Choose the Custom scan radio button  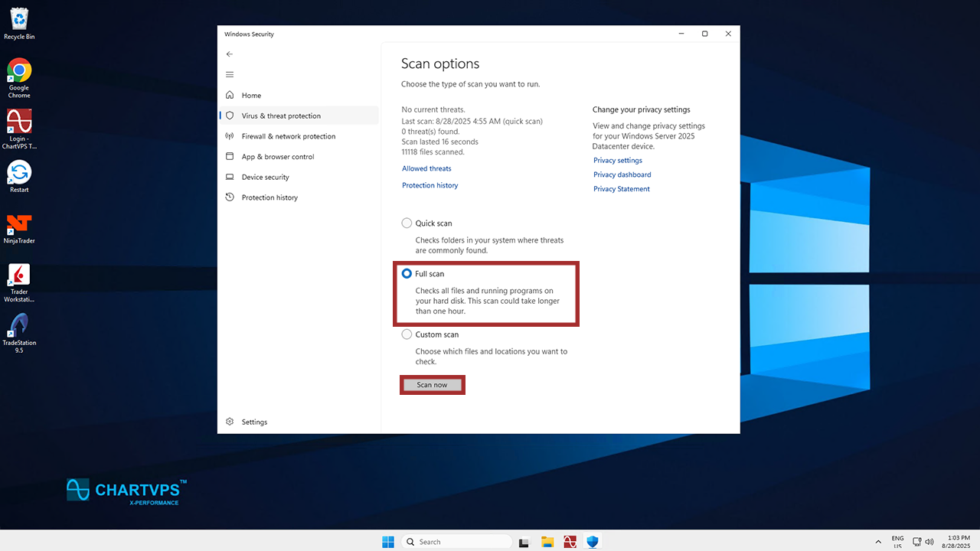(407, 334)
